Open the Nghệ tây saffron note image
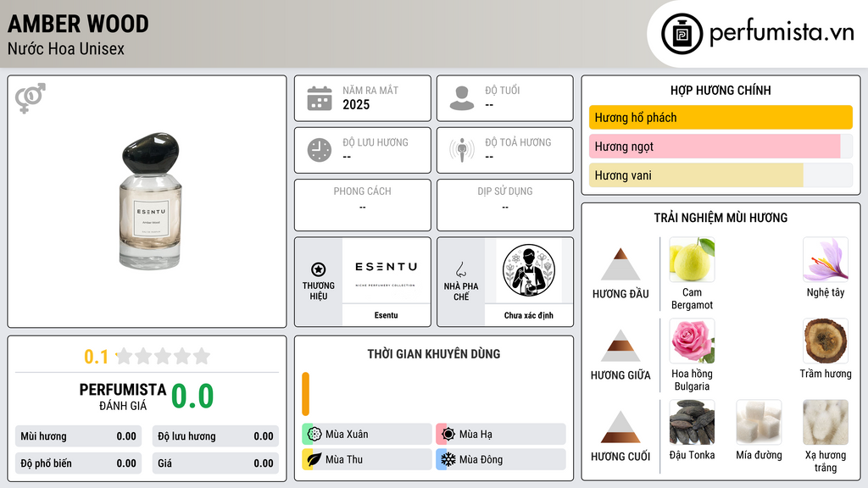Viewport: 868px width, 488px height. [826, 259]
